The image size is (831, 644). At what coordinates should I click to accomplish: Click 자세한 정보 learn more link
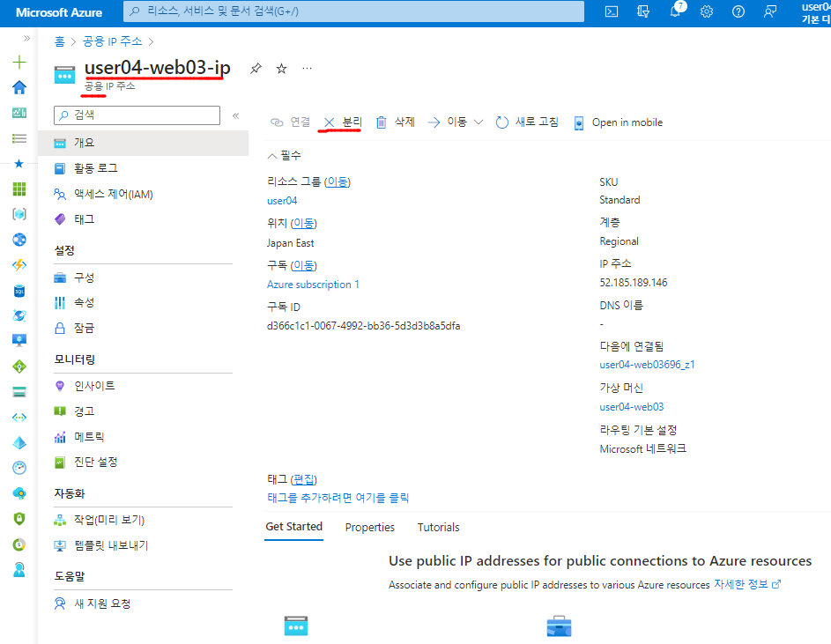tap(747, 584)
